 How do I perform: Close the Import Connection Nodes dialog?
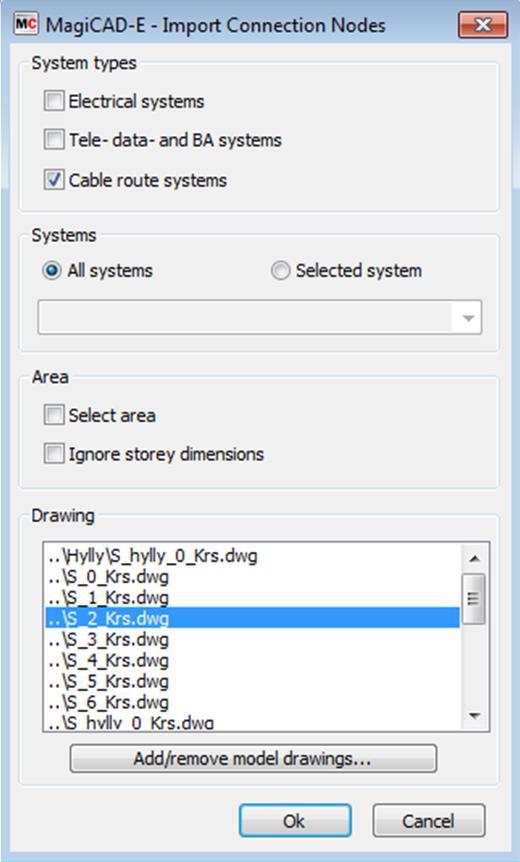click(x=483, y=25)
